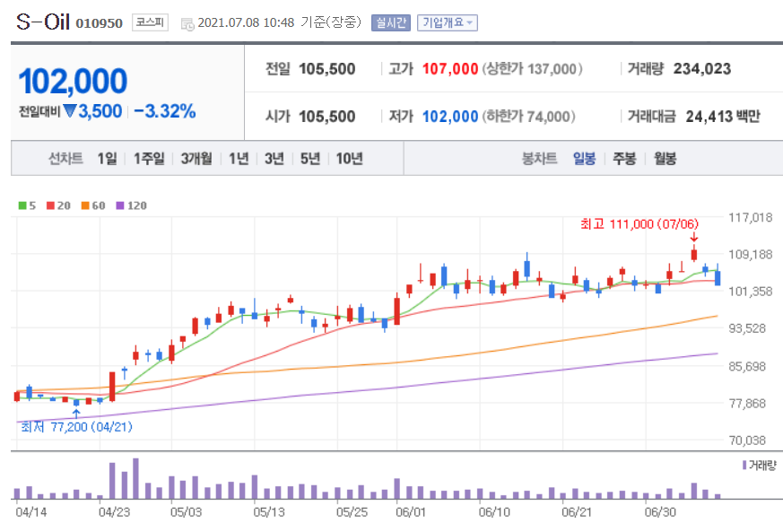Image resolution: width=783 pixels, height=532 pixels.
Task: Click the percentage change -3.32%
Action: point(165,111)
